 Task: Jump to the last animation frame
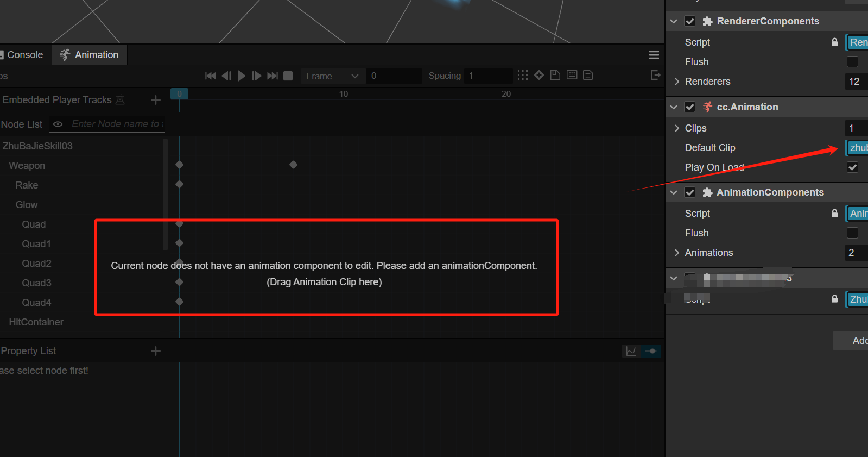[x=273, y=76]
